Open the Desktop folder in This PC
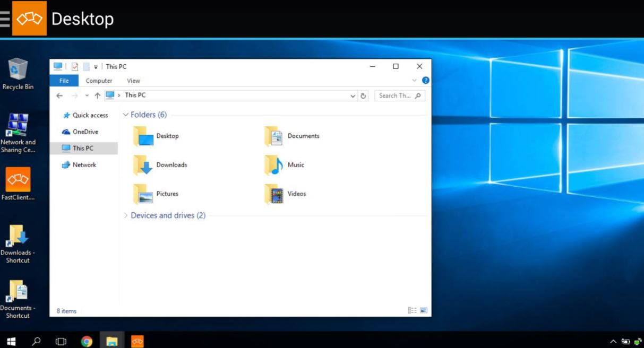644x348 pixels. click(x=157, y=136)
